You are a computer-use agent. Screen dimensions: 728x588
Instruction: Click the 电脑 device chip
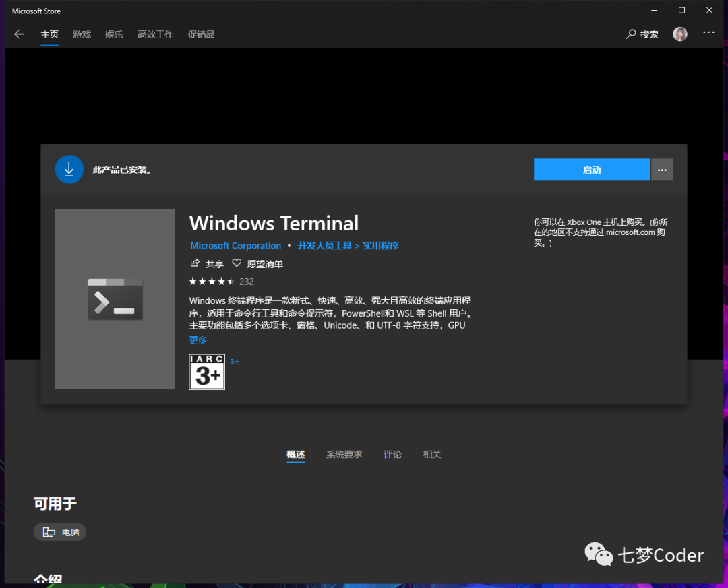(x=60, y=532)
